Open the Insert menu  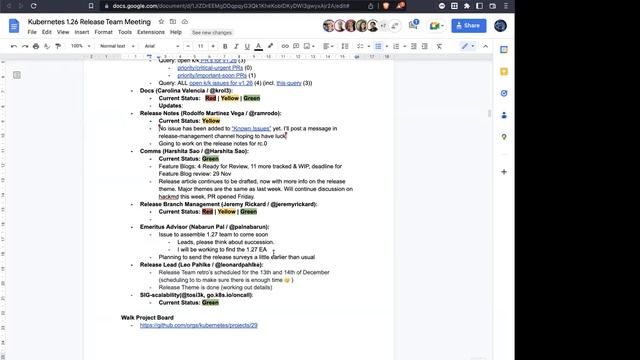point(82,32)
